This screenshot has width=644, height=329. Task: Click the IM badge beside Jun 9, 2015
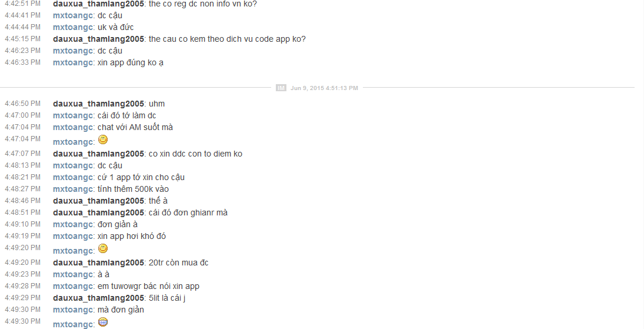pos(281,88)
